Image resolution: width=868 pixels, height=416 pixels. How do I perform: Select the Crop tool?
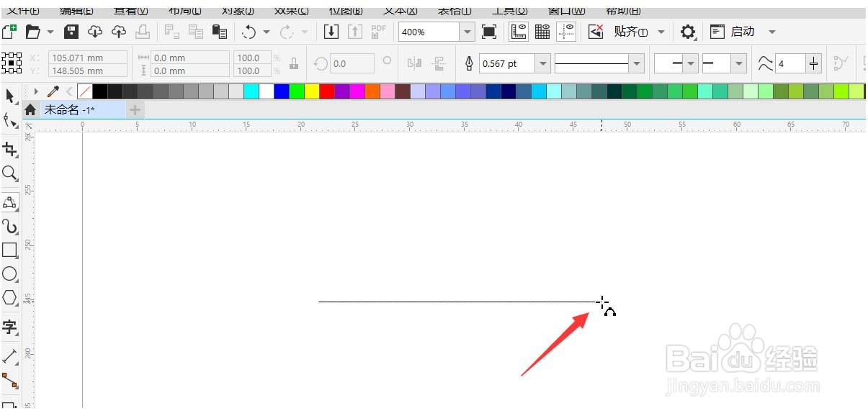click(10, 149)
